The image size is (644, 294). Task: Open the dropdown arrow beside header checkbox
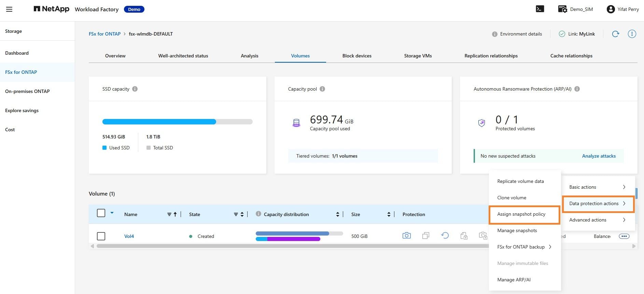112,213
